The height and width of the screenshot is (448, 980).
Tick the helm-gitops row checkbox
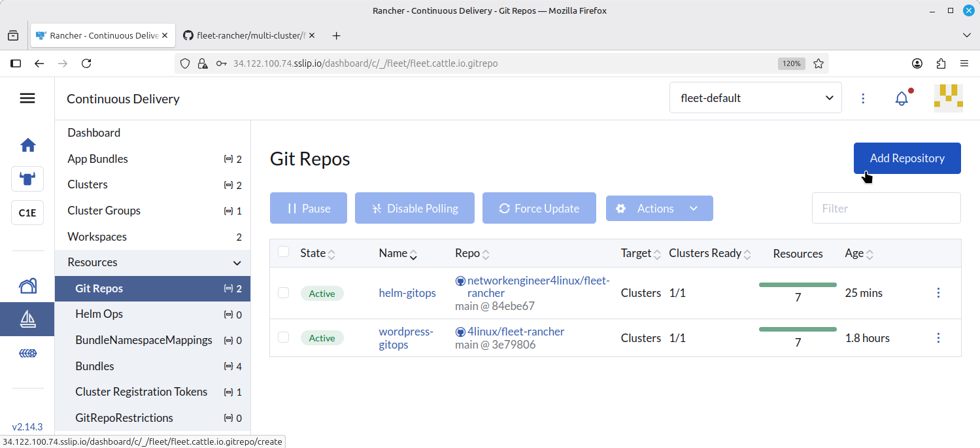(283, 293)
